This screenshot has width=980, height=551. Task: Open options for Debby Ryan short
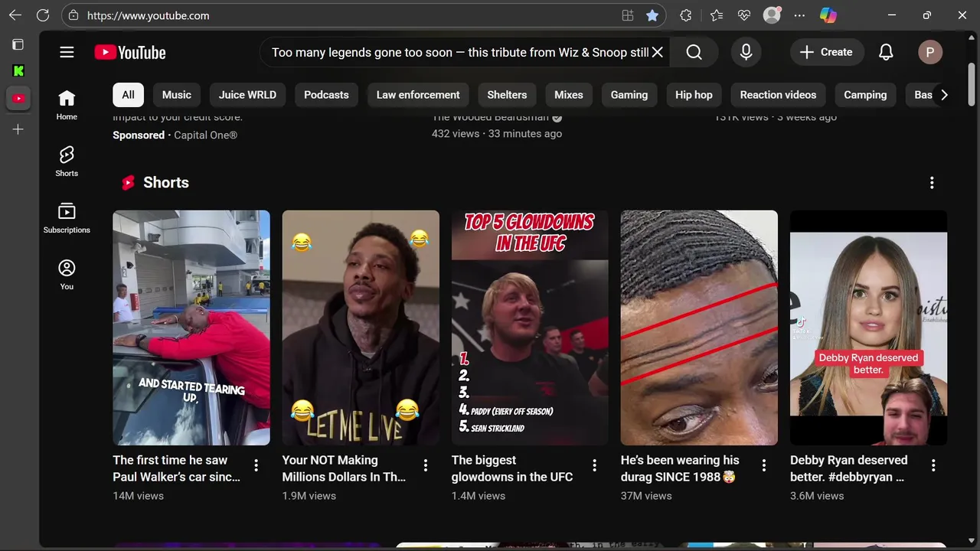point(933,465)
